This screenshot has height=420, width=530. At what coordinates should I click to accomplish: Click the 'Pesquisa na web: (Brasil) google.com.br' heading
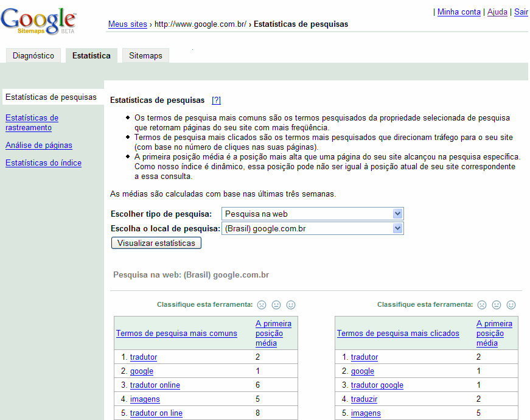191,275
